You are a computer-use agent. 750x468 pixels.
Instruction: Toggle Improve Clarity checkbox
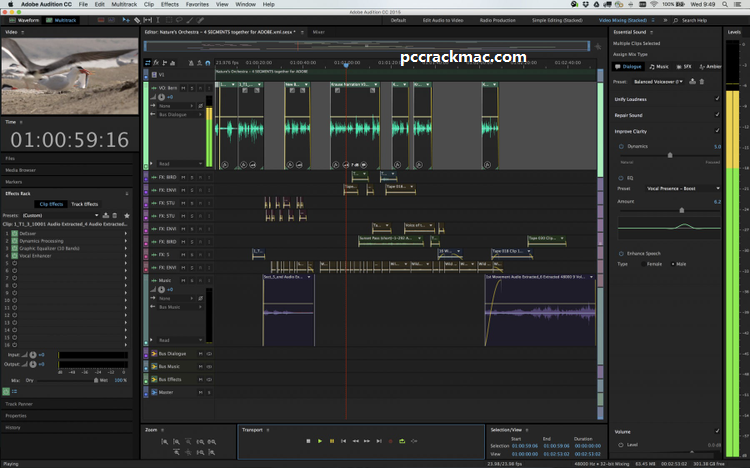click(717, 131)
